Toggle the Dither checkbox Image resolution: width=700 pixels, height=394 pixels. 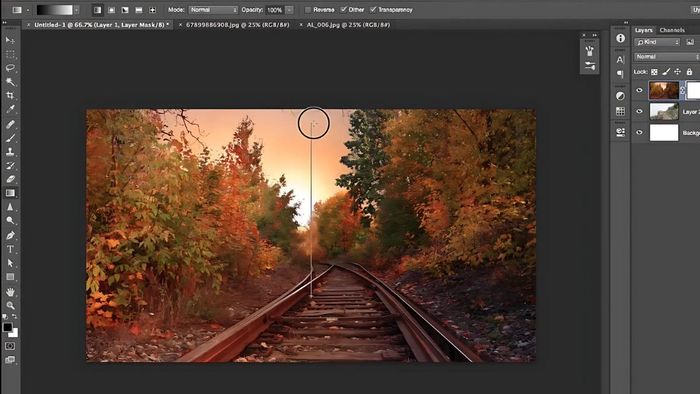click(343, 9)
